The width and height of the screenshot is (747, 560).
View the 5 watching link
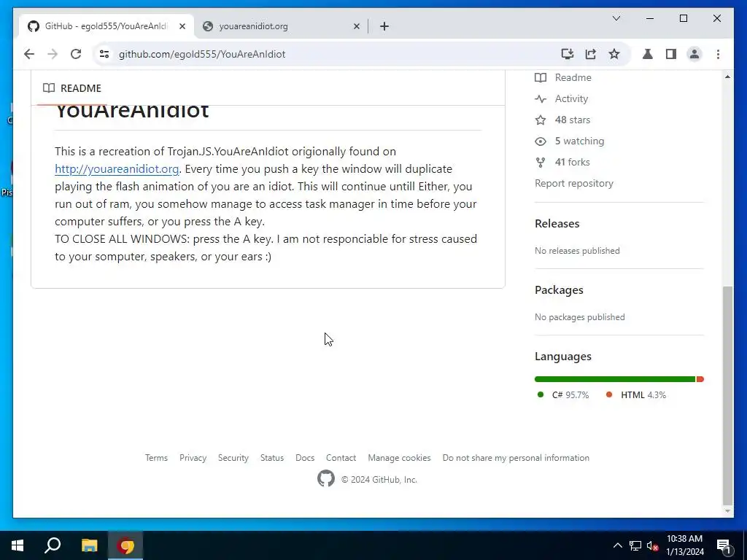tap(579, 141)
